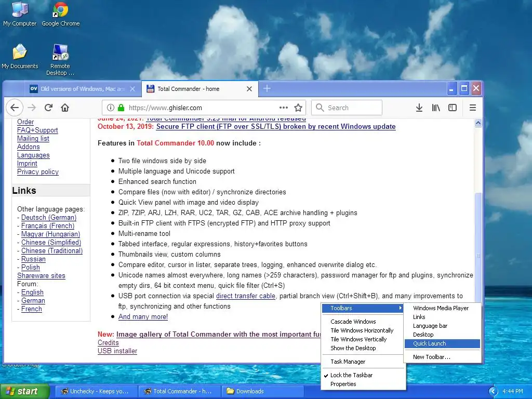
Task: Open the FAQ+Support link
Action: (x=37, y=130)
